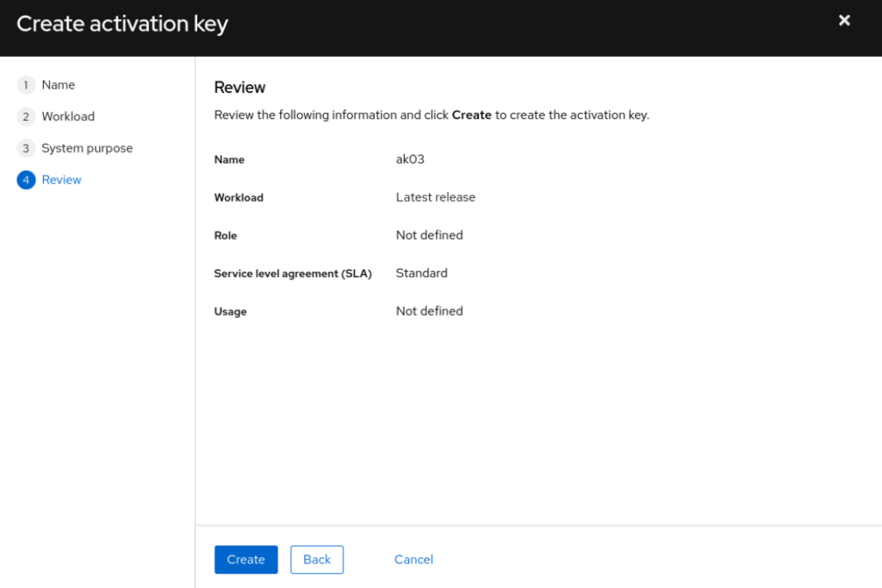
Task: Select the name value ak03
Action: [410, 159]
